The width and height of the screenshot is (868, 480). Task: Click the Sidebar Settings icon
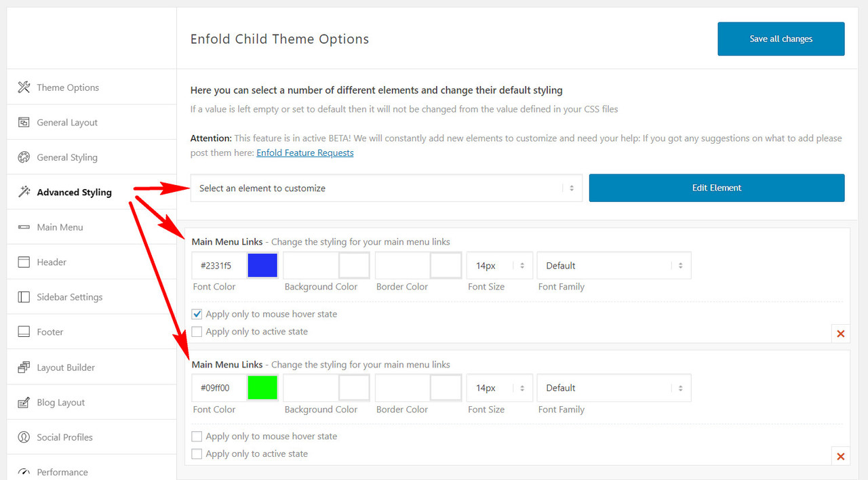24,297
